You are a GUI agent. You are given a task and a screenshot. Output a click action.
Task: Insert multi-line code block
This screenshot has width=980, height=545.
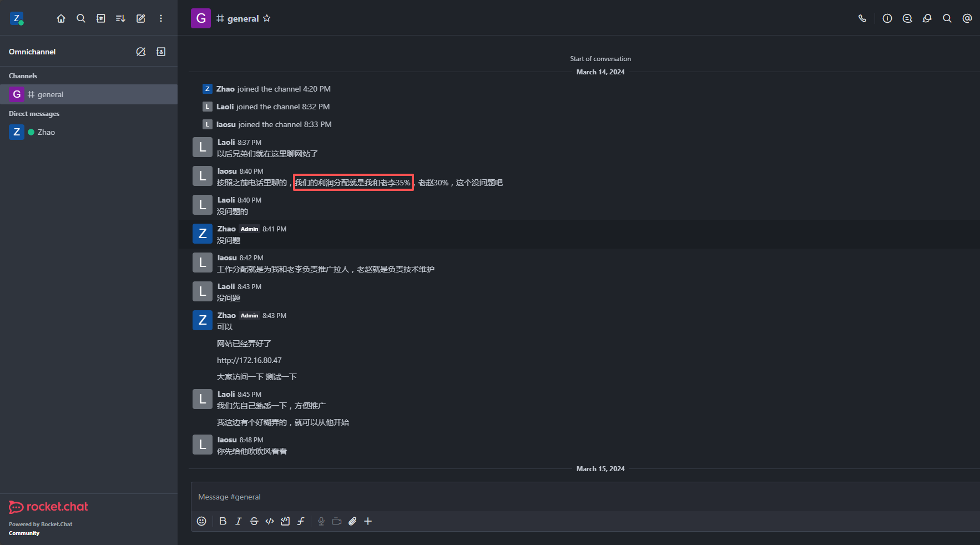pos(285,521)
